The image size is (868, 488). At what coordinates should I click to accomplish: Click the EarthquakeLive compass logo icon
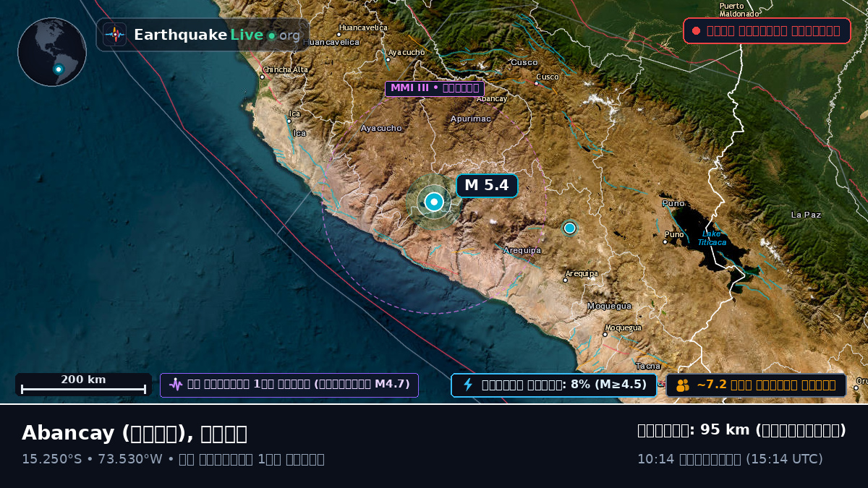[x=114, y=35]
